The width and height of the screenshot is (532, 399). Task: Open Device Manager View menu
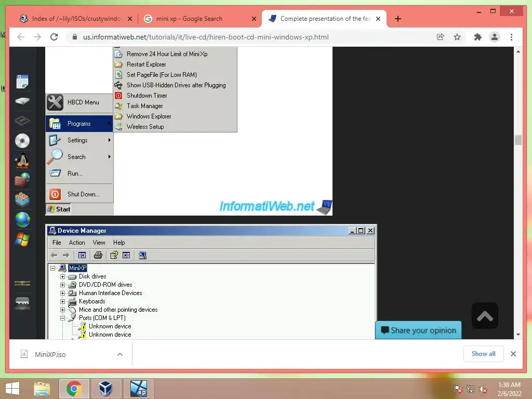99,243
